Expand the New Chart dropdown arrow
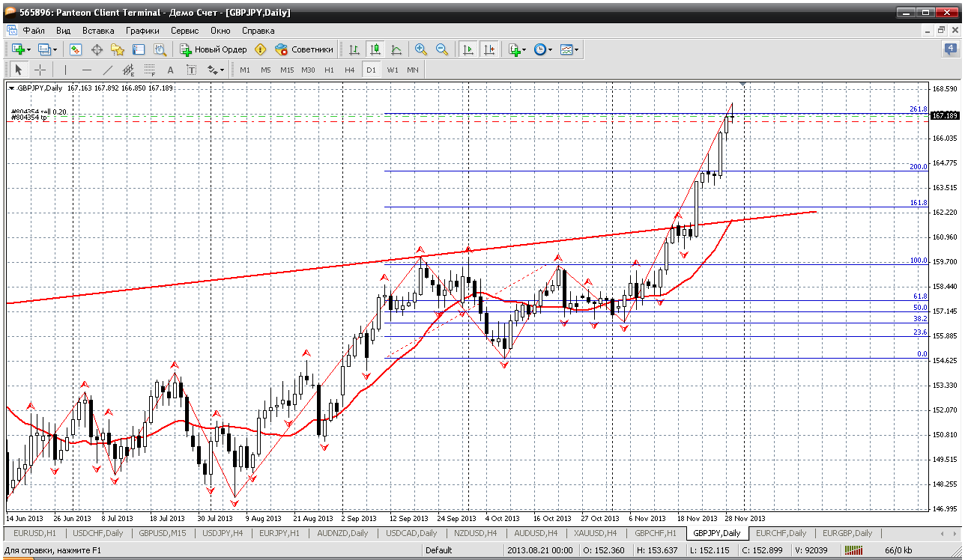965x560 pixels. pyautogui.click(x=29, y=50)
